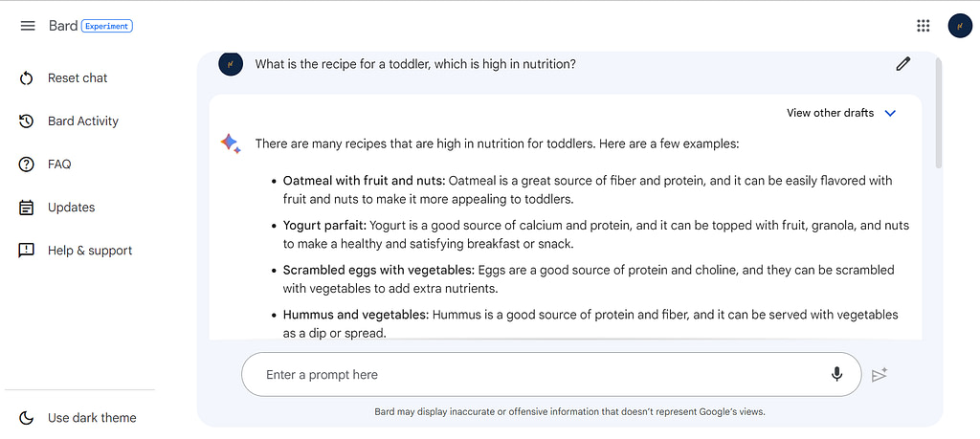980x439 pixels.
Task: Click the send prompt arrow icon
Action: click(x=880, y=375)
